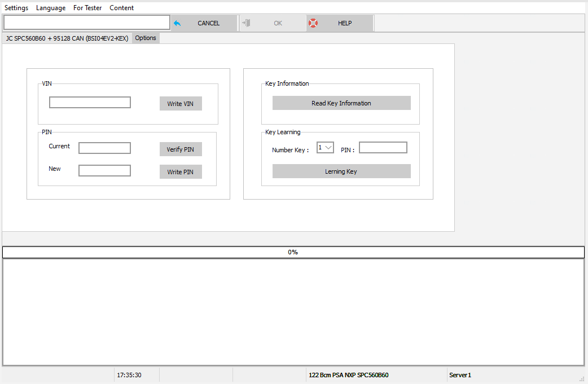Click the blue CANCEL arrow icon
This screenshot has width=588, height=384.
(x=177, y=23)
